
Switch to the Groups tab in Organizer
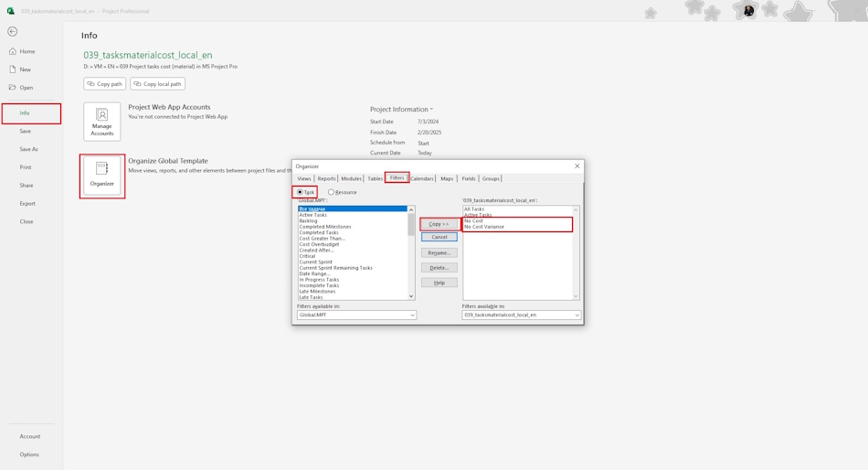tap(491, 178)
